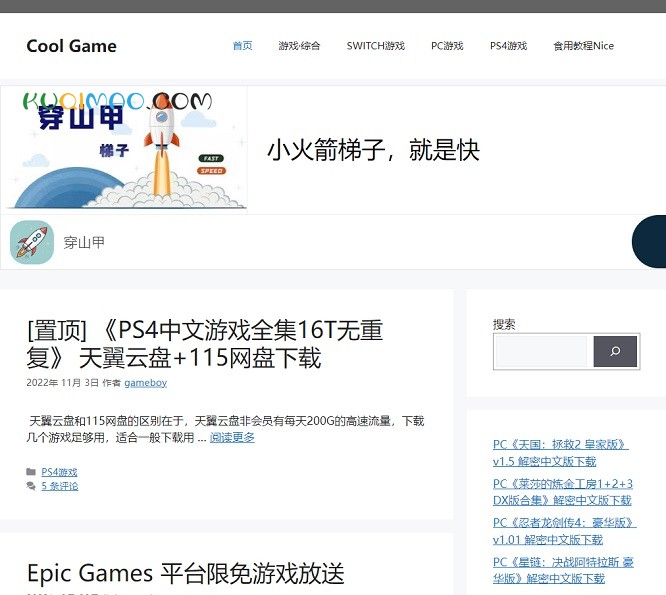The image size is (666, 595).
Task: Click the 搜索 widget label
Action: coord(504,325)
